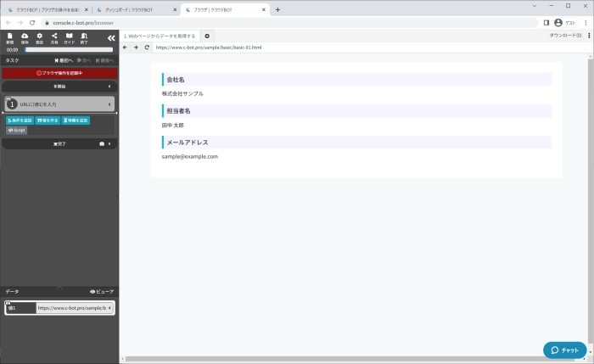Expand the 開始 task section arrow
Image resolution: width=594 pixels, height=364 pixels.
click(x=109, y=87)
